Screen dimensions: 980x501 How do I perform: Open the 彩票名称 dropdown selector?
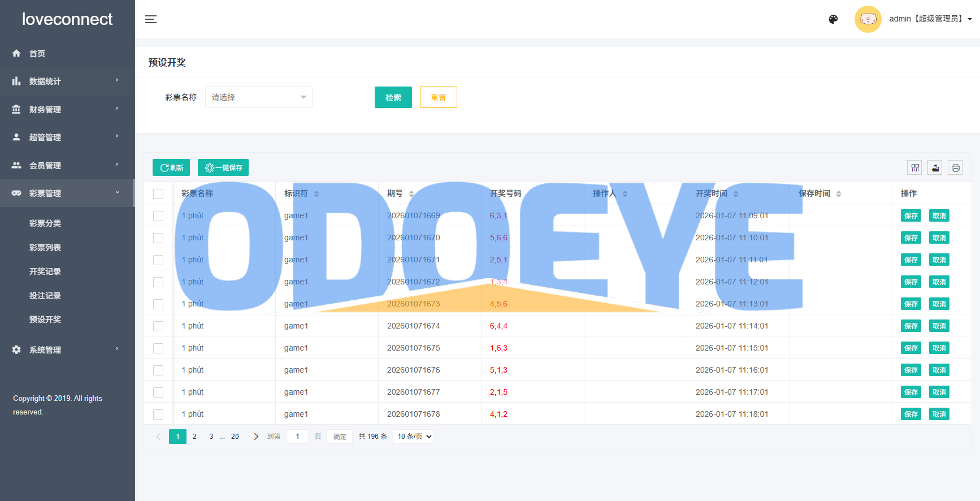pos(258,97)
